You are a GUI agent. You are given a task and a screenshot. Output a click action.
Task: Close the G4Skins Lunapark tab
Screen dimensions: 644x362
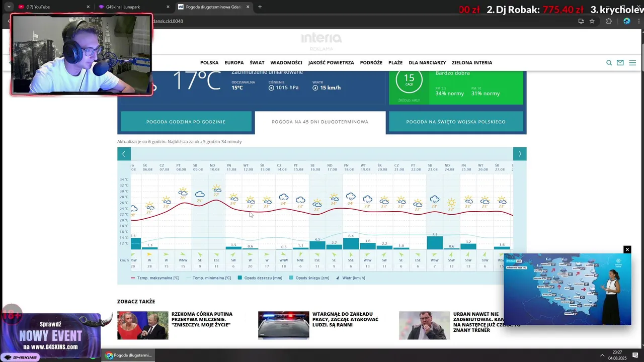[x=168, y=7]
